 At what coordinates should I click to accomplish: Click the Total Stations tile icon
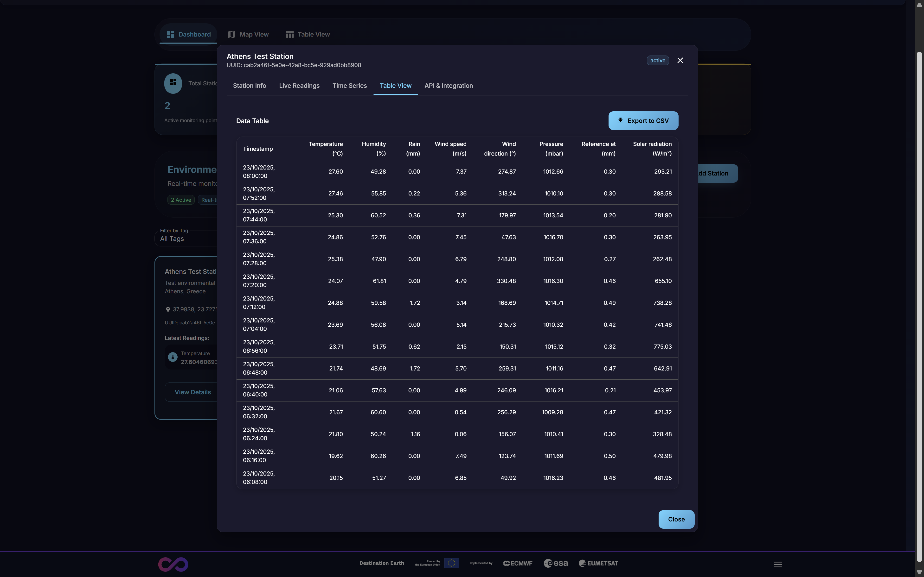[173, 83]
